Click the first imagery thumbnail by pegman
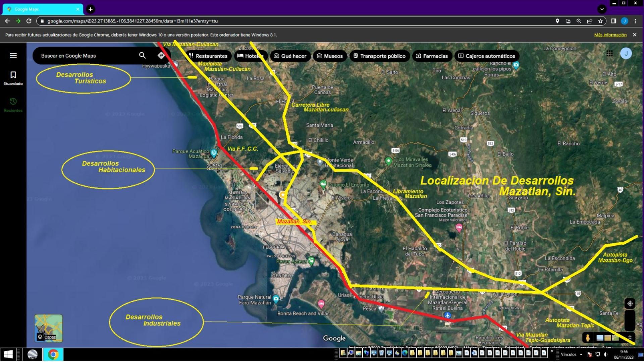The height and width of the screenshot is (362, 644). click(x=600, y=338)
